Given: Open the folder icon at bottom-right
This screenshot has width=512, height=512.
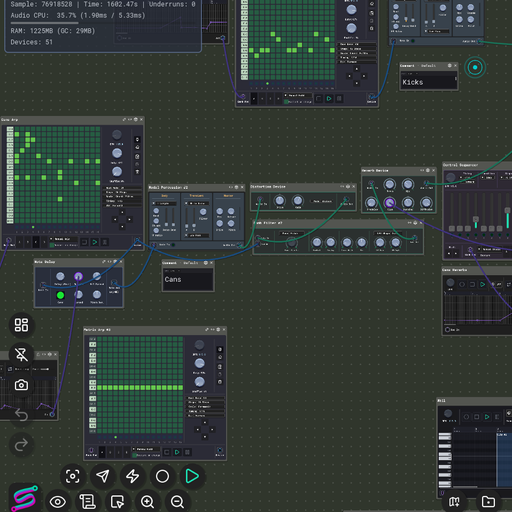Looking at the screenshot, I should click(x=488, y=502).
